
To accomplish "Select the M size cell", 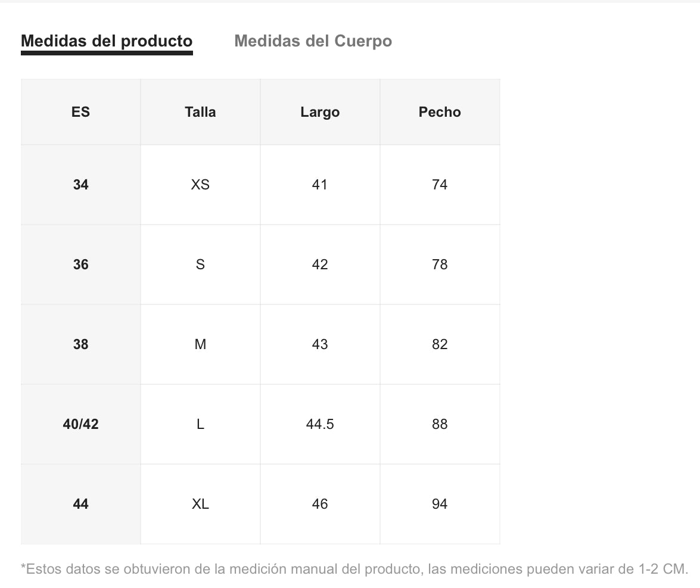I will (x=200, y=344).
